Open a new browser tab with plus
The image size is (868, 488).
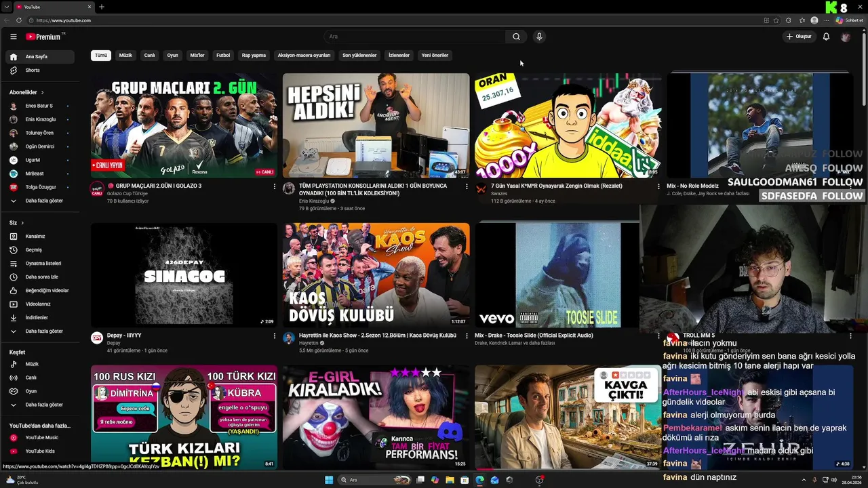(102, 7)
